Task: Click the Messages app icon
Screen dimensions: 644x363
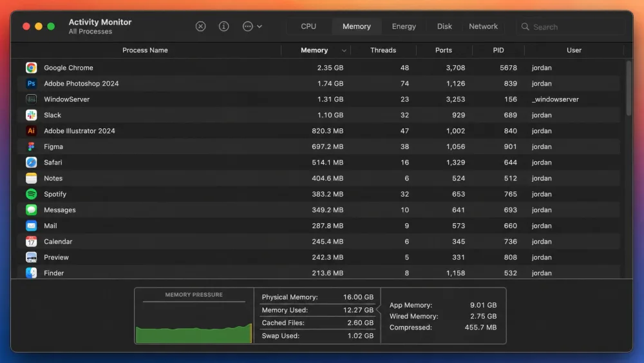Action: [31, 210]
